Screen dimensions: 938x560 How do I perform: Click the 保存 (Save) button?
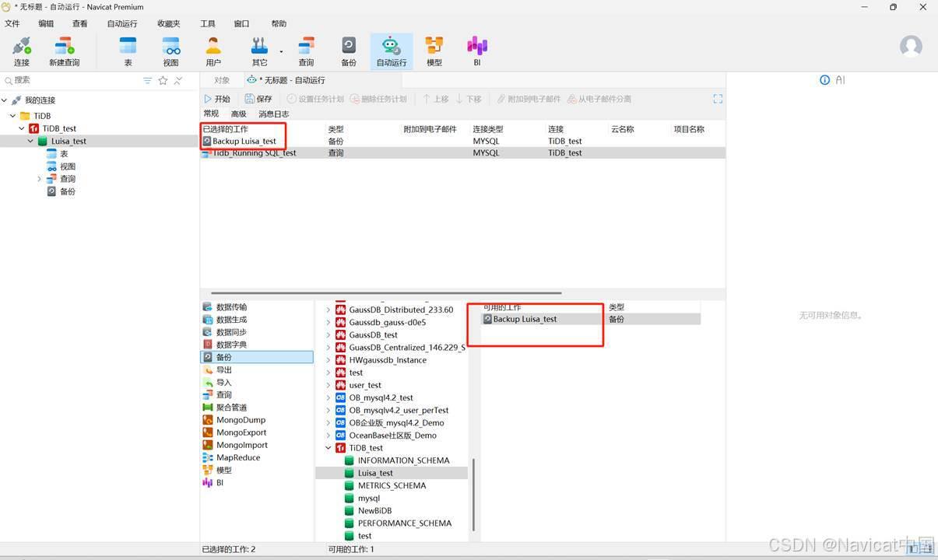click(258, 99)
